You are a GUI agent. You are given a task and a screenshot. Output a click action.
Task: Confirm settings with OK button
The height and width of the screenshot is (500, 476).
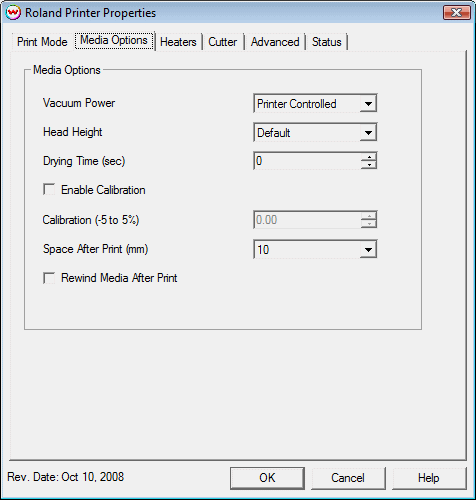(267, 478)
